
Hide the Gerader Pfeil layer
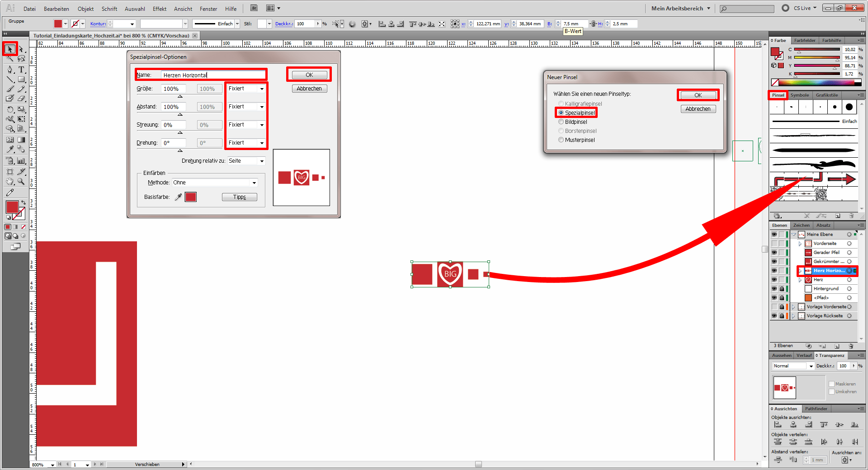click(774, 253)
